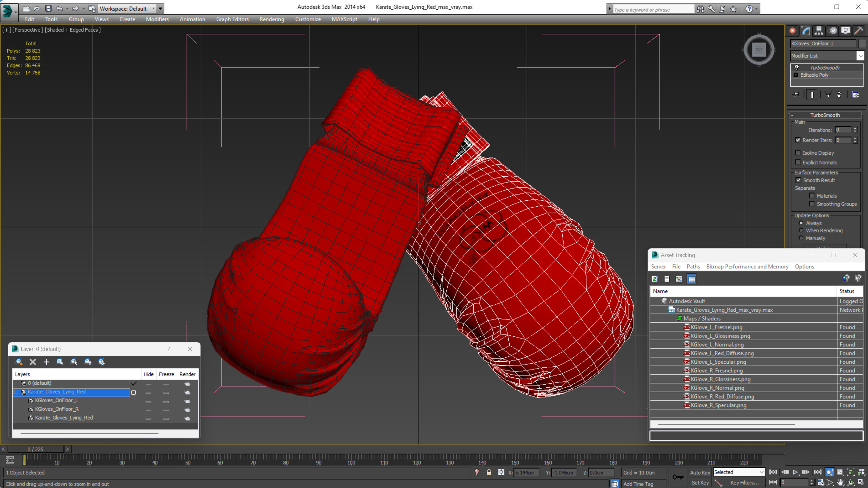Image resolution: width=868 pixels, height=488 pixels.
Task: Toggle TurboSmooth modifier lightbulb on/off
Action: 797,67
